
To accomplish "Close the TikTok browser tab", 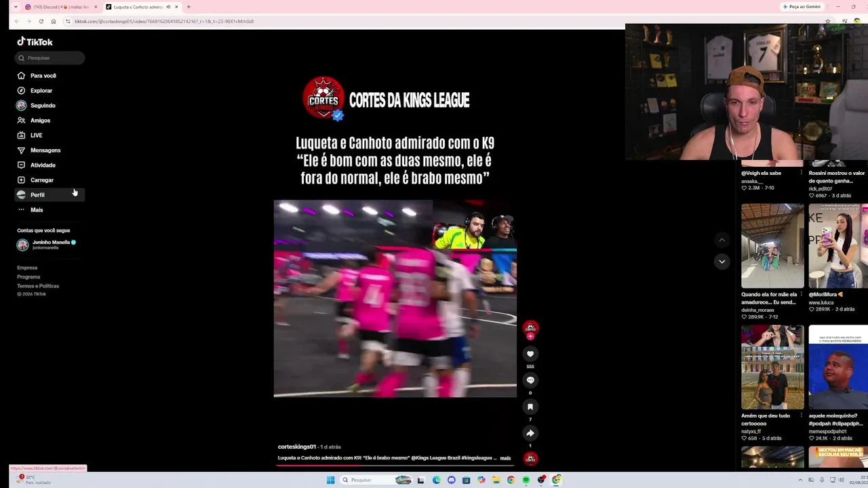I will [176, 7].
